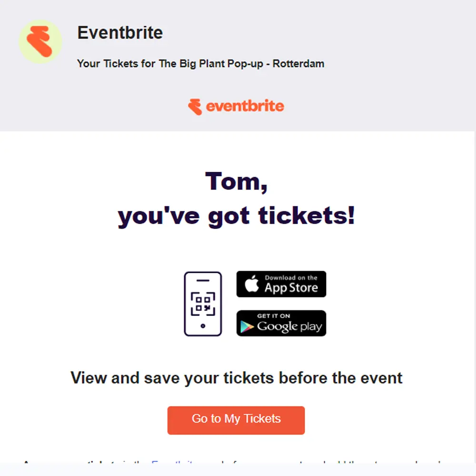Screen dimensions: 476x476
Task: Click the Google Play triangle icon
Action: [x=246, y=326]
